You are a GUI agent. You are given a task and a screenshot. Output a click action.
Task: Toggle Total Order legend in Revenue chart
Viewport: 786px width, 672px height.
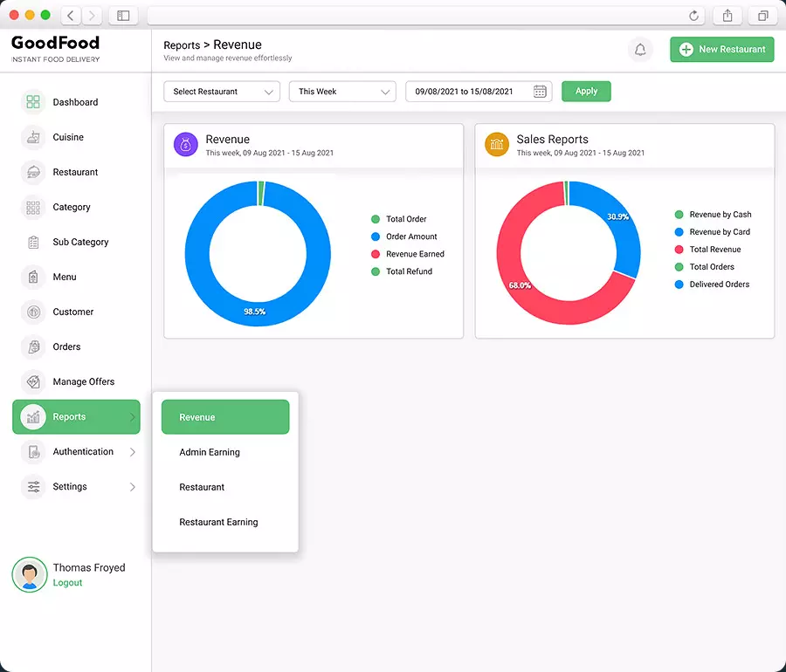(x=406, y=219)
